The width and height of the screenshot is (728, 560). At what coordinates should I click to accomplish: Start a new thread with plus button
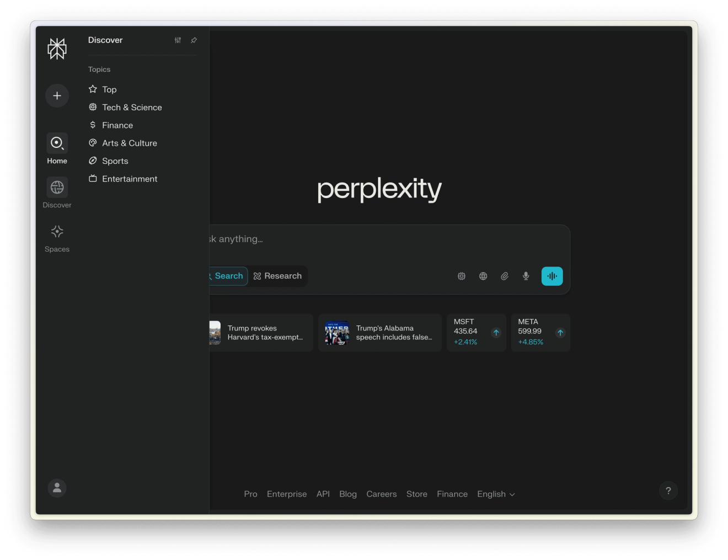pos(57,95)
